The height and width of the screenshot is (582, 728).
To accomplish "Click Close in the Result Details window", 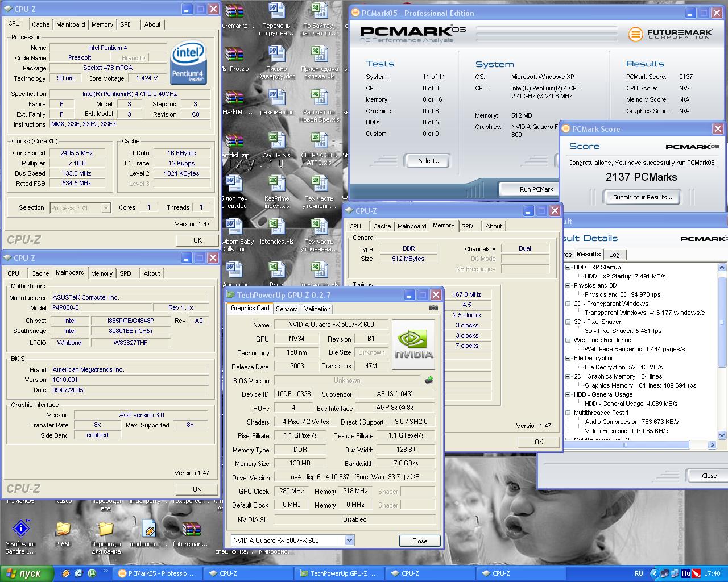I will pos(709,476).
